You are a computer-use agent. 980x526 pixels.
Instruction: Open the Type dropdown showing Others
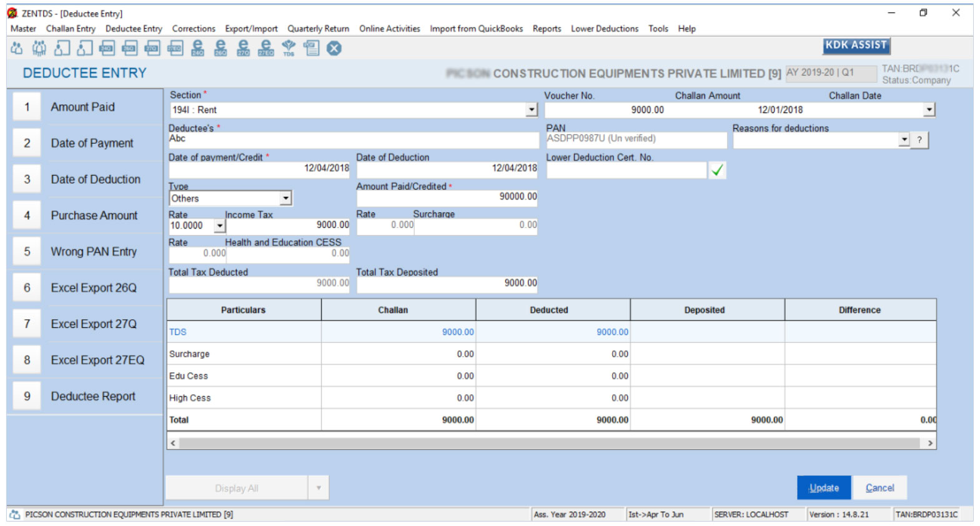[x=285, y=199]
